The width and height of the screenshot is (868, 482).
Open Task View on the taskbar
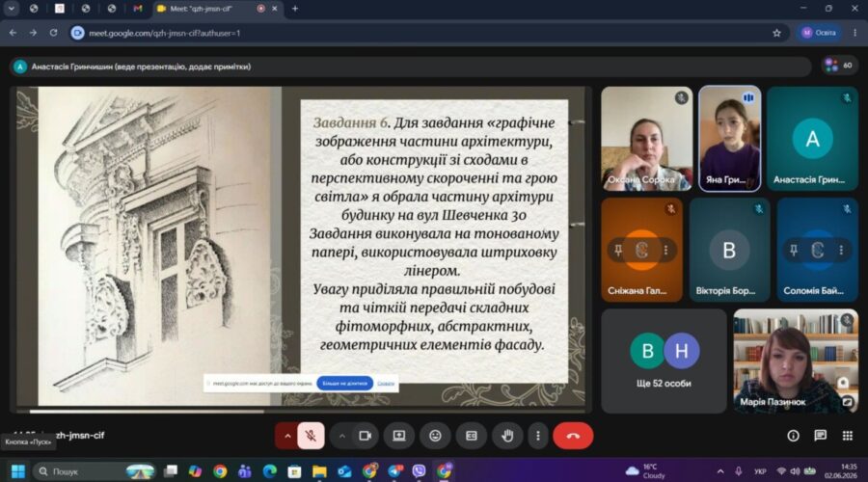click(x=171, y=471)
